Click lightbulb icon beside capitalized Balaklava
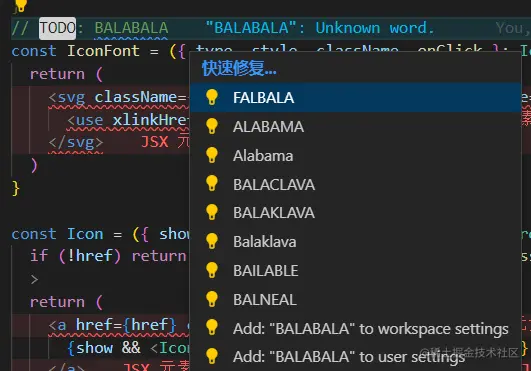This screenshot has width=531, height=371. [x=212, y=241]
